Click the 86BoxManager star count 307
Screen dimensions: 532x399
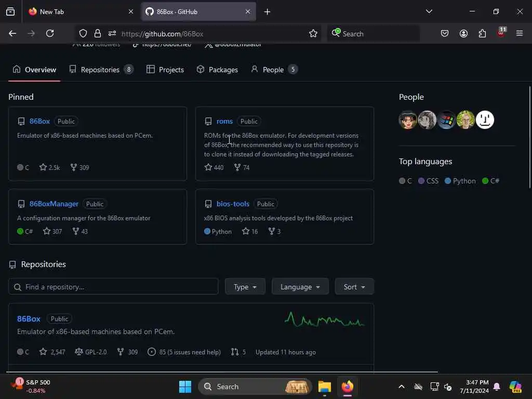point(52,231)
